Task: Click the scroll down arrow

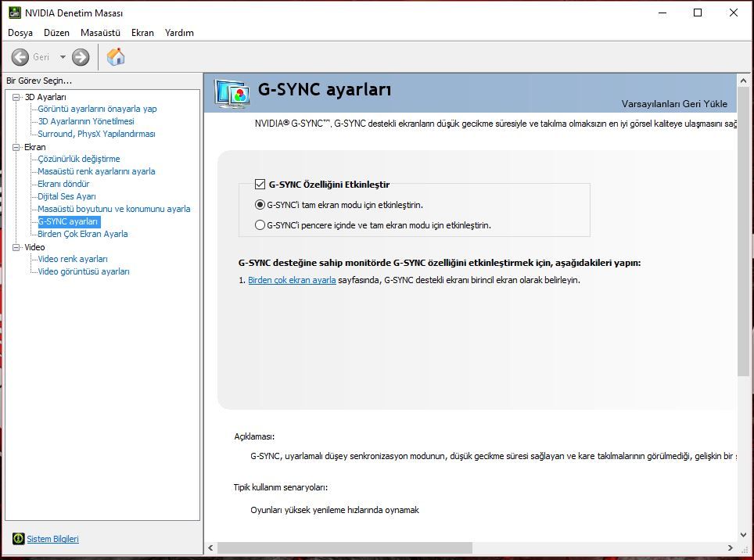Action: tap(743, 534)
